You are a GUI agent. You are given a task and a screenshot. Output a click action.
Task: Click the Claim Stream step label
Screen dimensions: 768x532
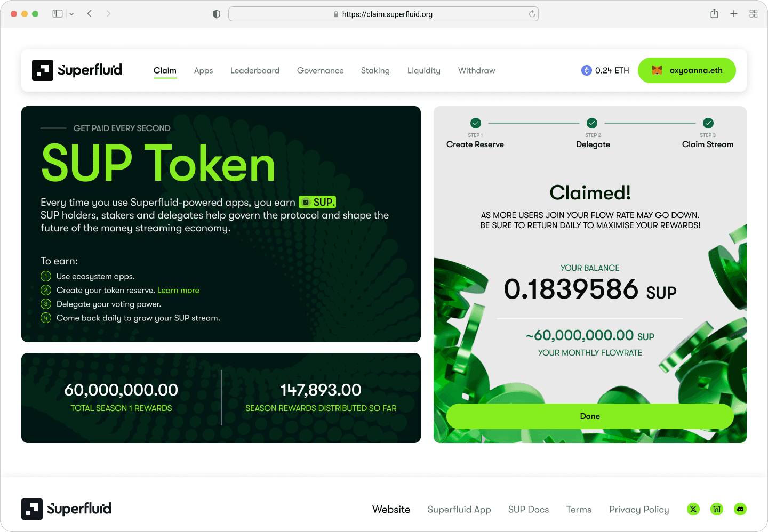coord(708,144)
